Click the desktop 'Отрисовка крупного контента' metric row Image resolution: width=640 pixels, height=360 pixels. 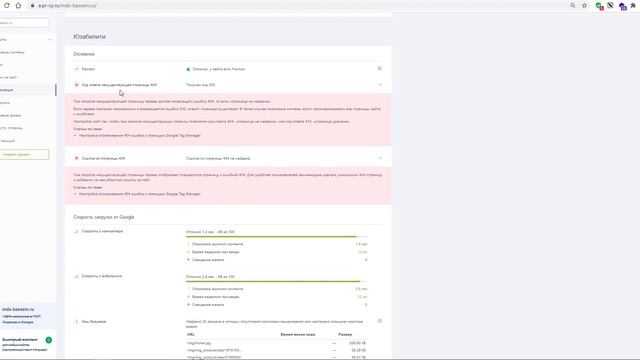[277, 244]
